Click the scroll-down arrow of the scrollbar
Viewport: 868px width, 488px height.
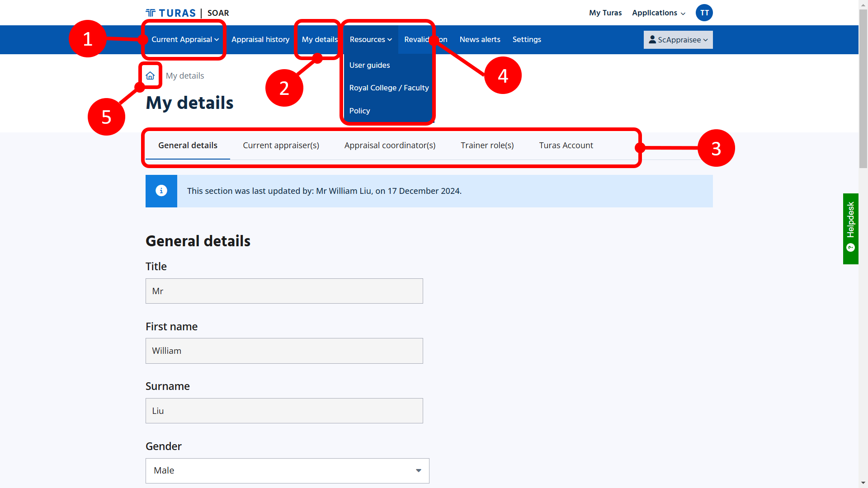tap(863, 483)
